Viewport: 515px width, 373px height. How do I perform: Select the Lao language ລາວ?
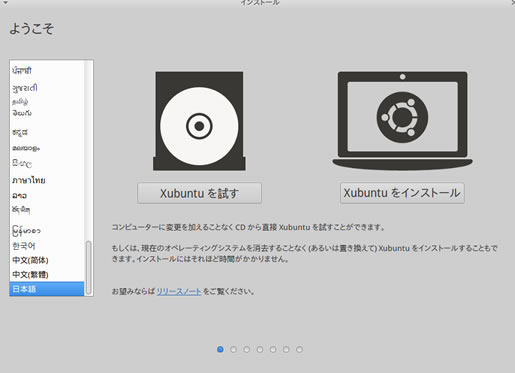click(x=47, y=195)
